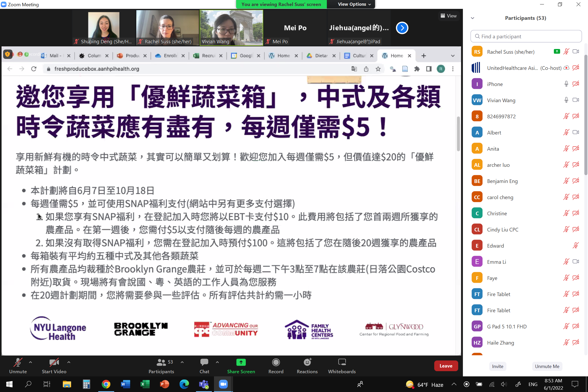Open the Chat panel icon
This screenshot has width=588, height=392.
(204, 362)
